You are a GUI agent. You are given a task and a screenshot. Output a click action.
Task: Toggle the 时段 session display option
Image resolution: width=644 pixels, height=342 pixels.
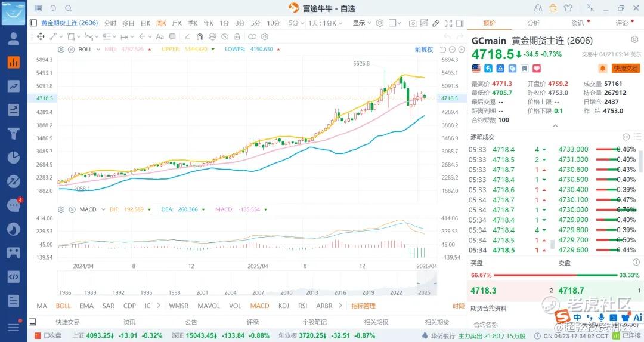pyautogui.click(x=458, y=306)
